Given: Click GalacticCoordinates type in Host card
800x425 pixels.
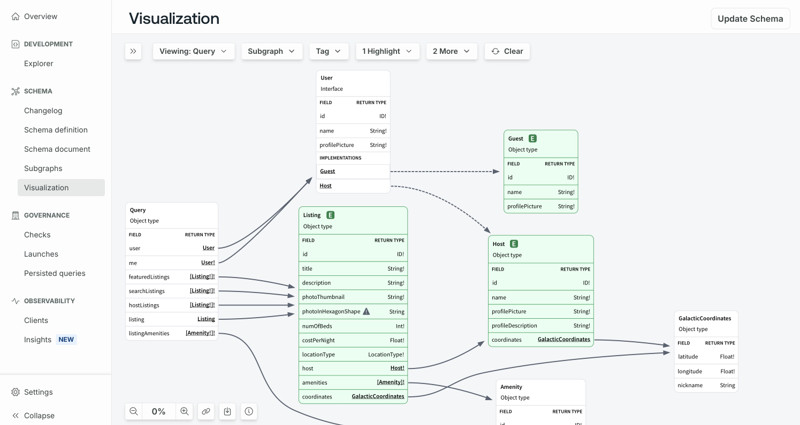Looking at the screenshot, I should click(x=564, y=339).
